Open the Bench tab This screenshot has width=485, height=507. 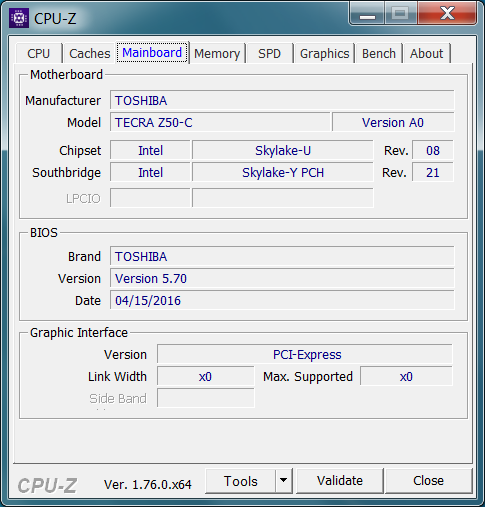379,53
